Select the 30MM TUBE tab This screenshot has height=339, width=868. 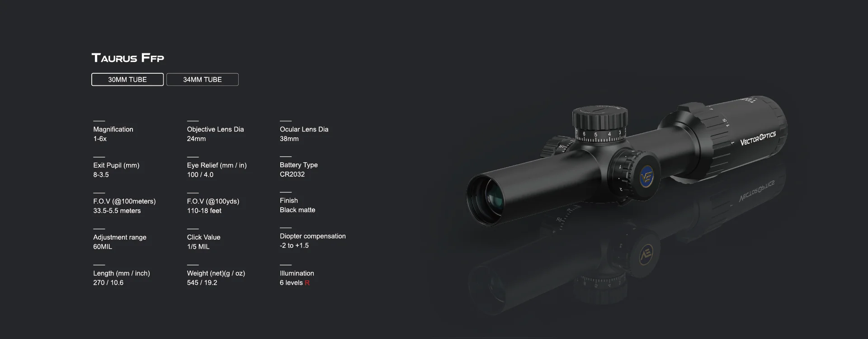pos(127,80)
